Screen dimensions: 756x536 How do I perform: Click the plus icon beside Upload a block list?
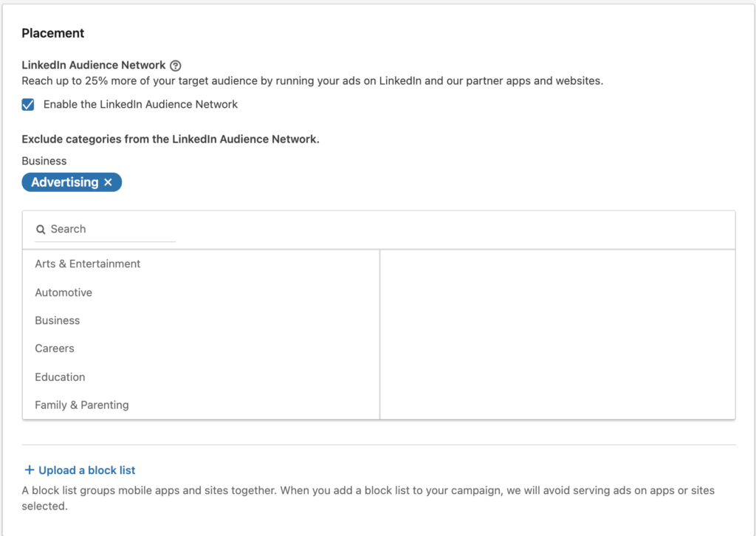30,470
